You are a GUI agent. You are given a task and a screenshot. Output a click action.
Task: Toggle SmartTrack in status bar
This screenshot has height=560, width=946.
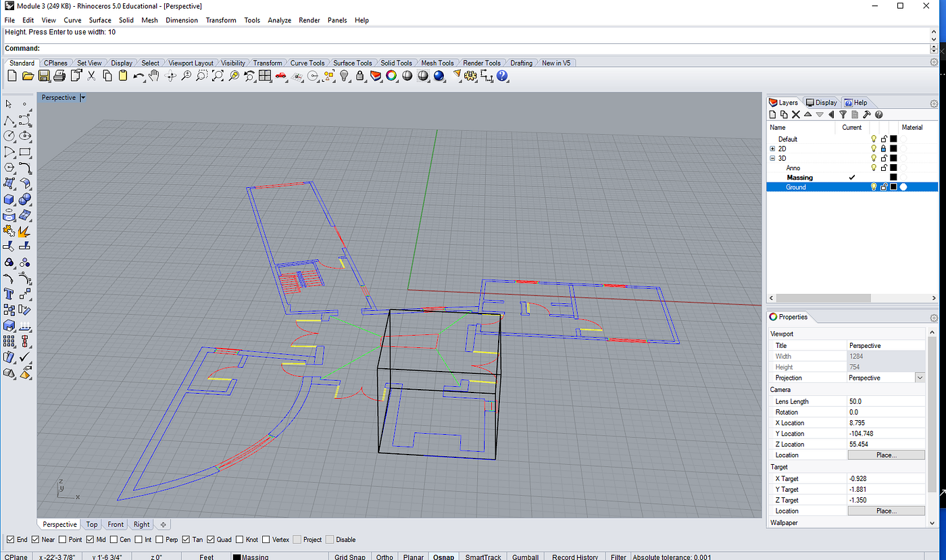[x=483, y=557]
